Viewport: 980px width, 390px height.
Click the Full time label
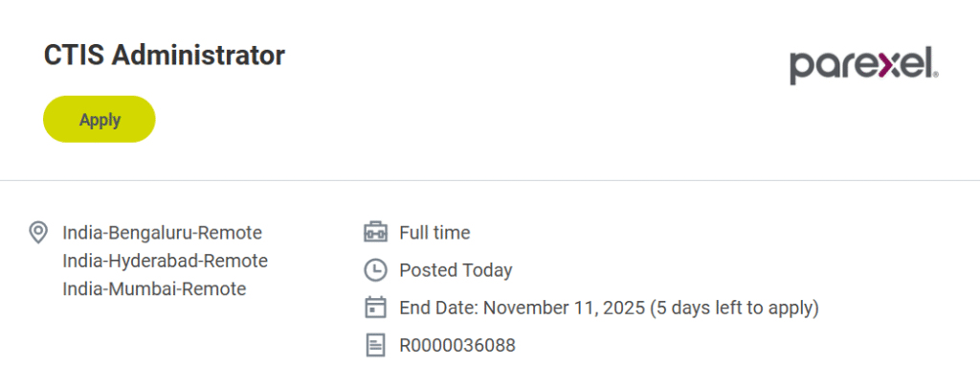434,233
